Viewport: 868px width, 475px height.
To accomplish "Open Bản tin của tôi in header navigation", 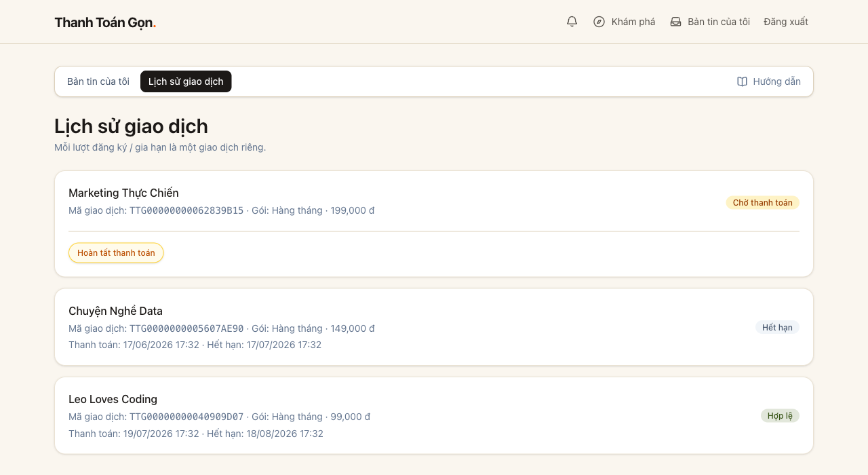I will pyautogui.click(x=709, y=22).
